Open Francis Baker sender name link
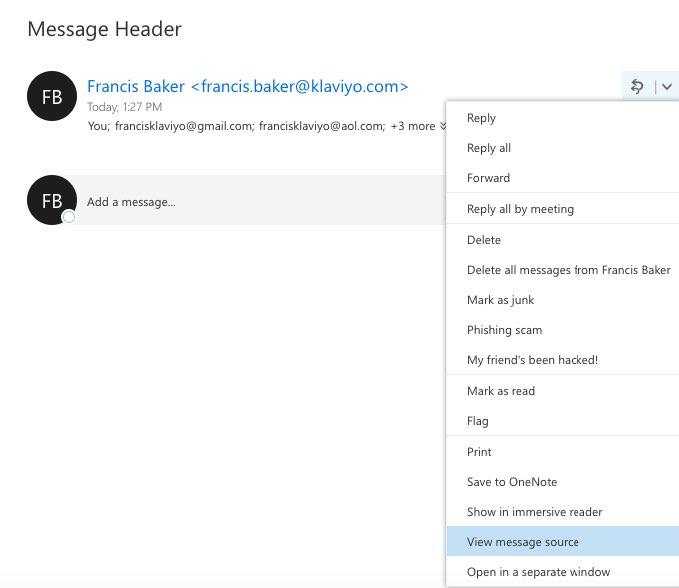 [247, 86]
